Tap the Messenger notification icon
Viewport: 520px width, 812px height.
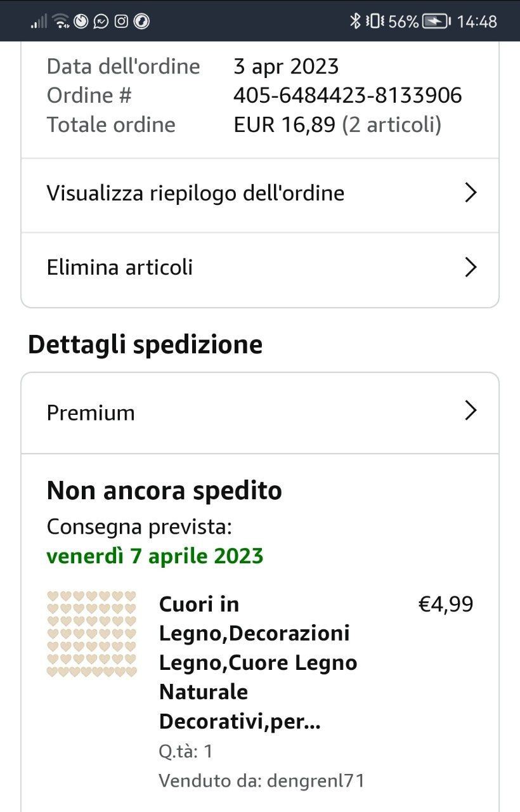point(101,22)
